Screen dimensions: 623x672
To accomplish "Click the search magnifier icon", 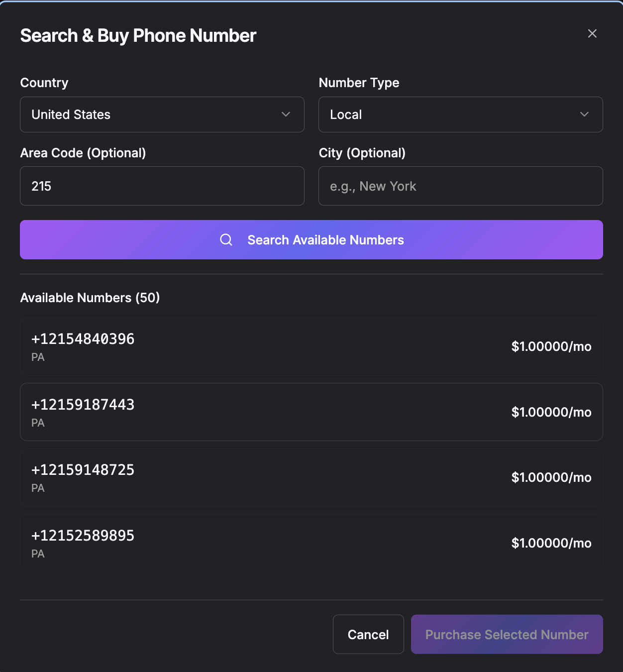I will 226,239.
